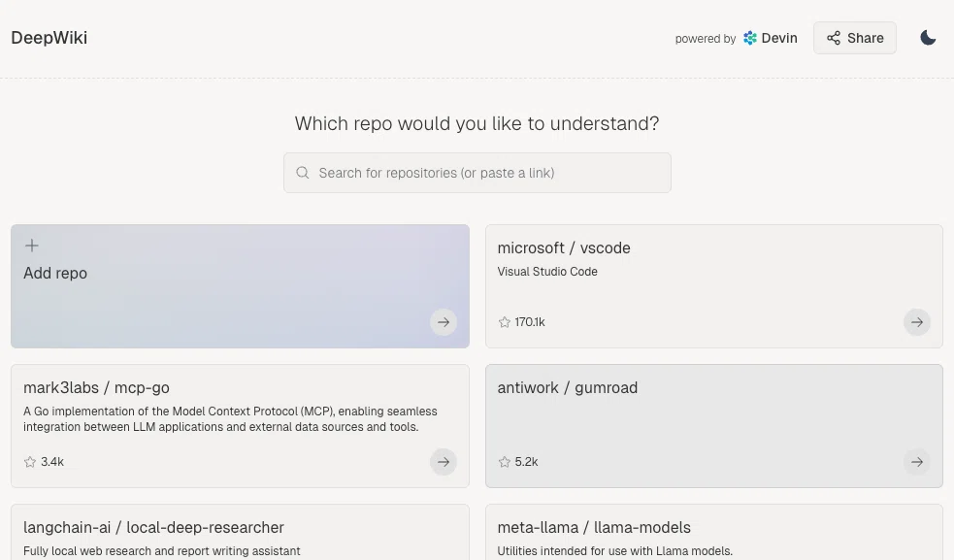
Task: Click the star icon beside 5.2k
Action: (504, 462)
